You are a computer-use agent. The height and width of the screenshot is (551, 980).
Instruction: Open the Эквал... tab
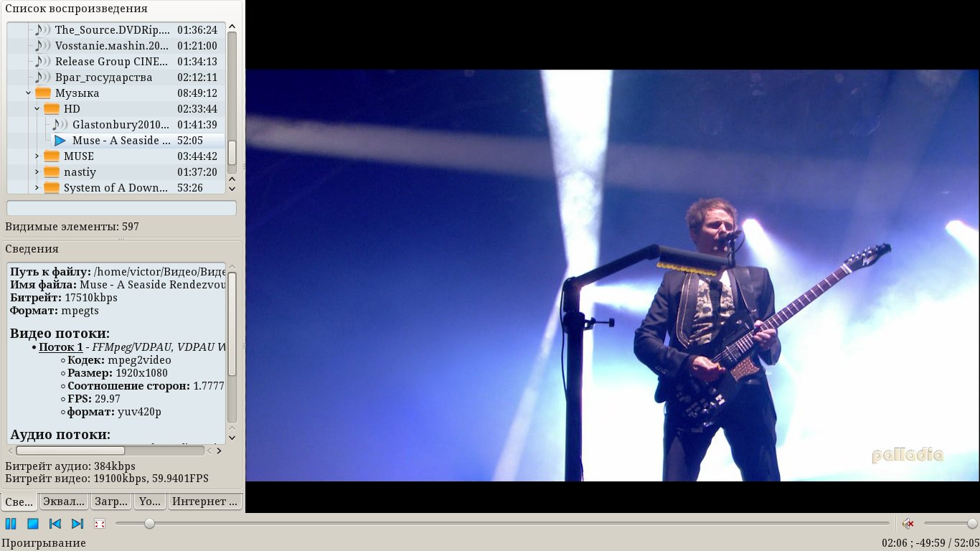(64, 501)
